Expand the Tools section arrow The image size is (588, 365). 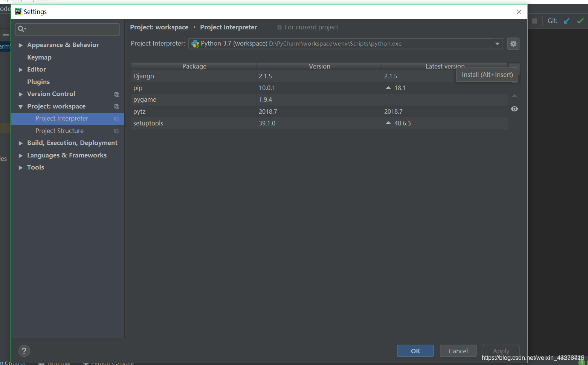[21, 168]
